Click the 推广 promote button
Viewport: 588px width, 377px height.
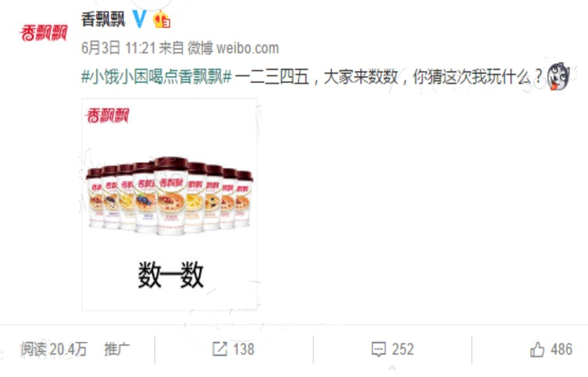coord(117,350)
